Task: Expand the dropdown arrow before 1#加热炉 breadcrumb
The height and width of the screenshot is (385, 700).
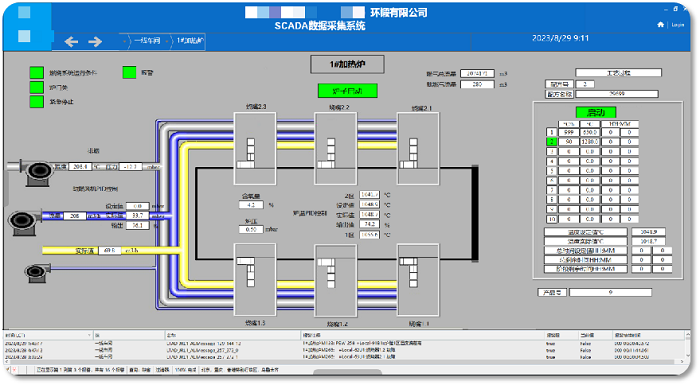Action: pyautogui.click(x=167, y=42)
